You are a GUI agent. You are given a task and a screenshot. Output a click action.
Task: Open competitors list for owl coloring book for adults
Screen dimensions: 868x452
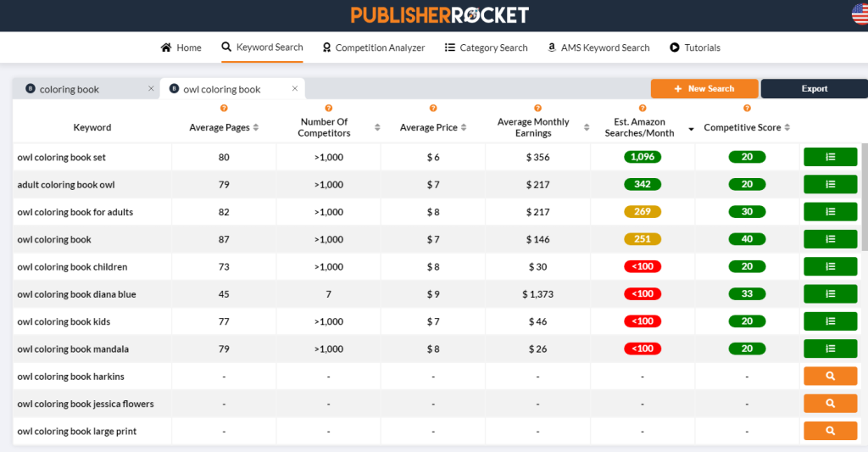click(831, 212)
